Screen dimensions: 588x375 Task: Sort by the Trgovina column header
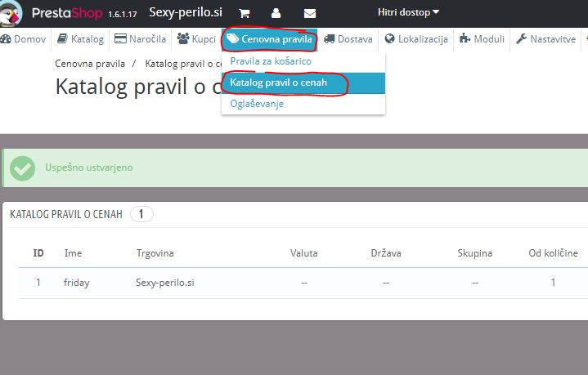[x=155, y=253]
